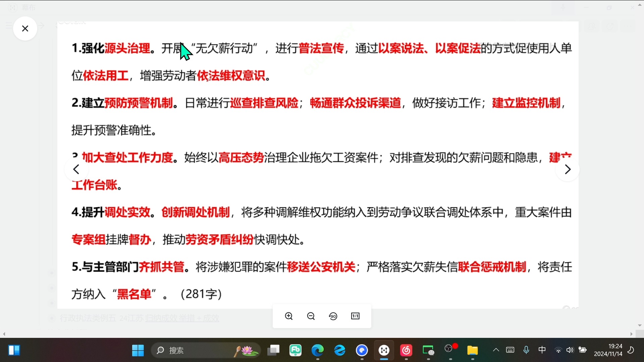Go to next image with right arrow
Screen dimensions: 644x362
click(568, 169)
